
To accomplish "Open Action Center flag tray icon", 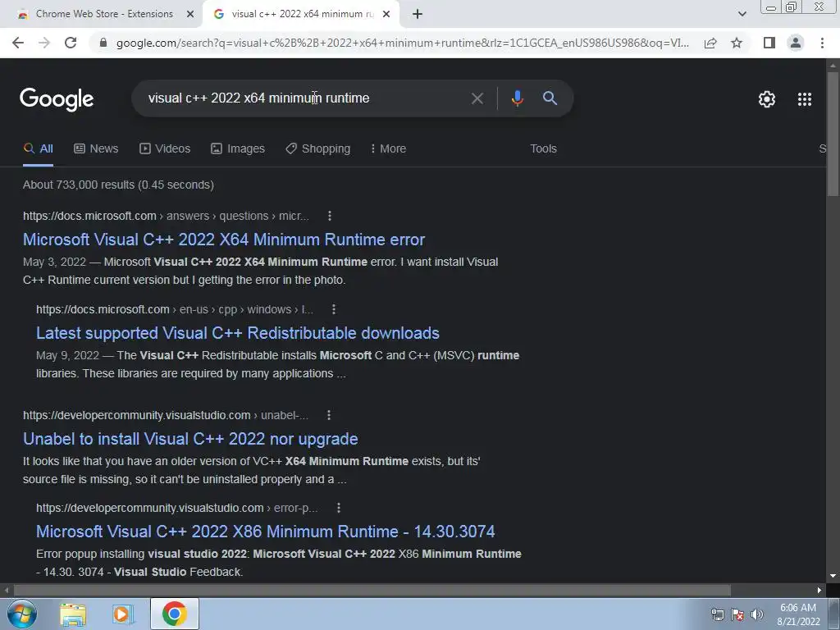I will pyautogui.click(x=737, y=614).
